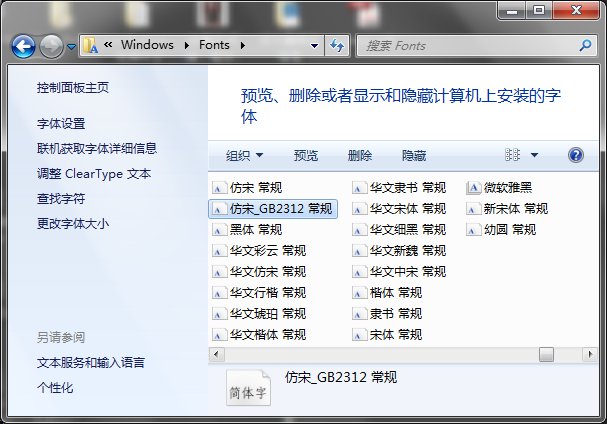607x424 pixels.
Task: Click the scroll left arrow of file list
Action: click(x=216, y=354)
